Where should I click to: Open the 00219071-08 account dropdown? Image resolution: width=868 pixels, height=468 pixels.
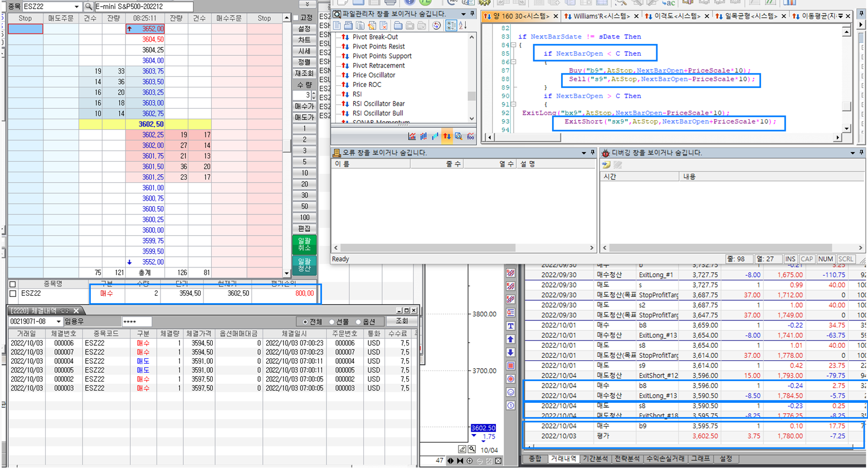click(x=58, y=321)
